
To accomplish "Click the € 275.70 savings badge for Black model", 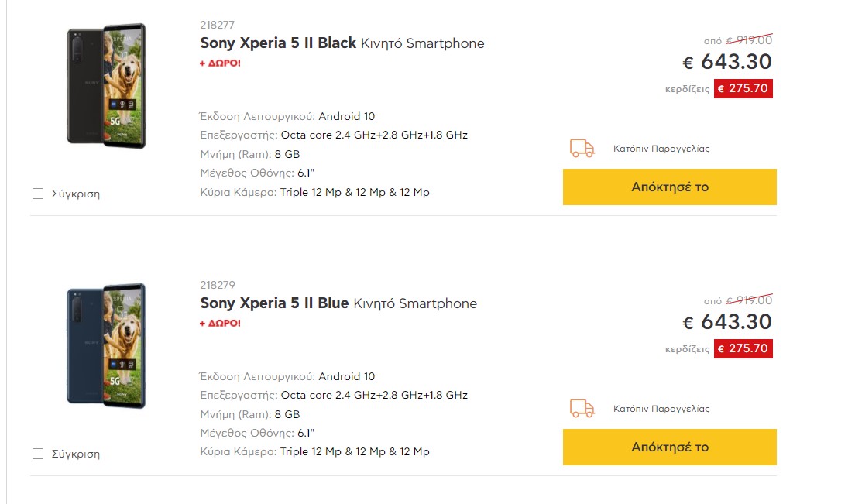I will coord(743,88).
